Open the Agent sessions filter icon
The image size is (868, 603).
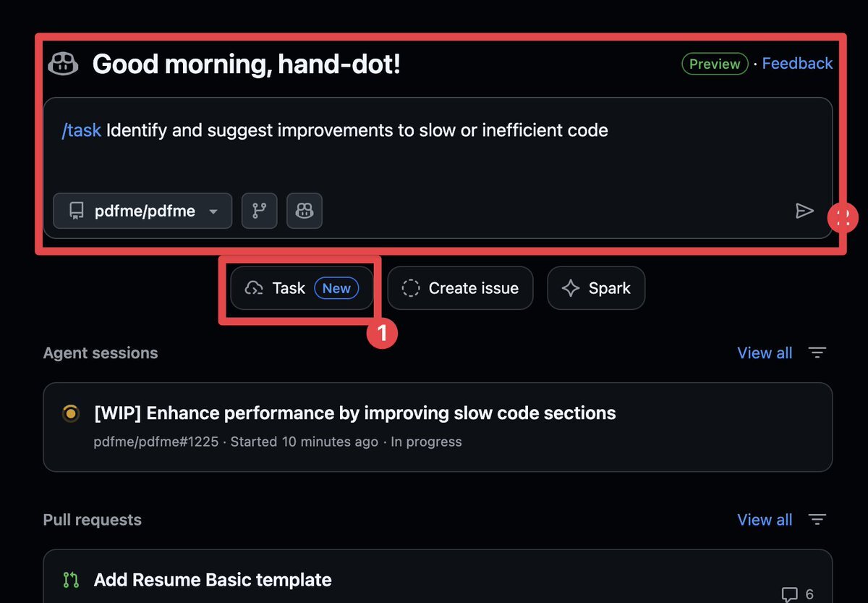coord(817,353)
